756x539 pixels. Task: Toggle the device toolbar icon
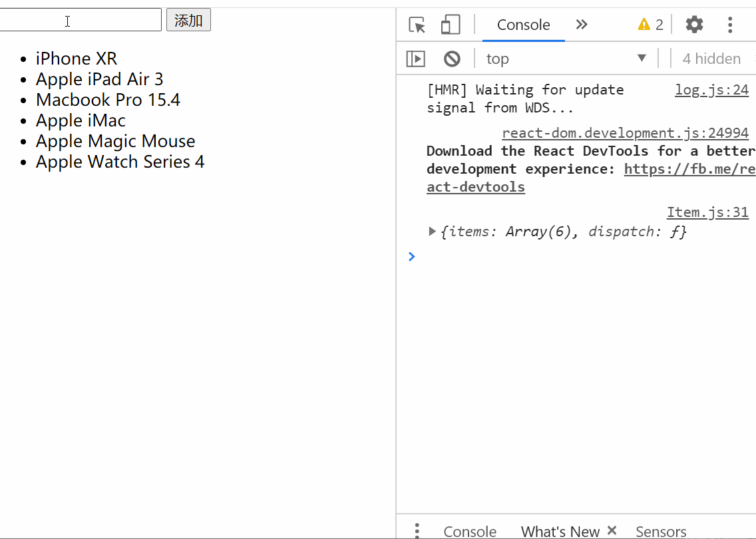[x=451, y=25]
